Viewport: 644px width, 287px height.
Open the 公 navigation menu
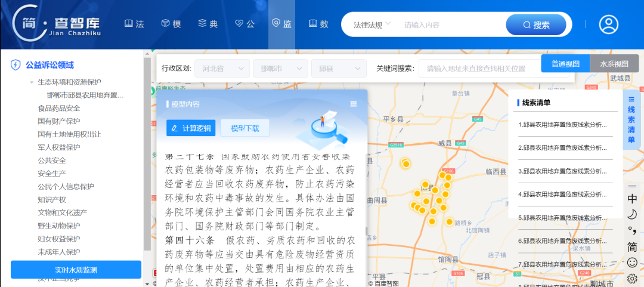(245, 24)
